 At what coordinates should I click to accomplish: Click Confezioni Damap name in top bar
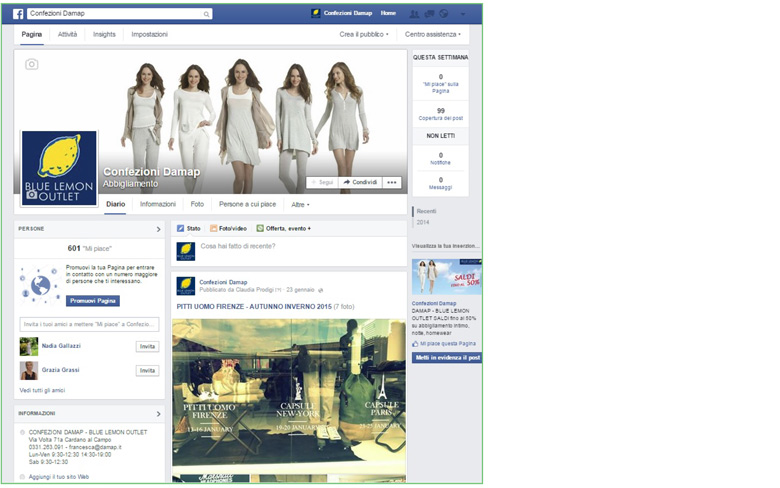tap(348, 13)
